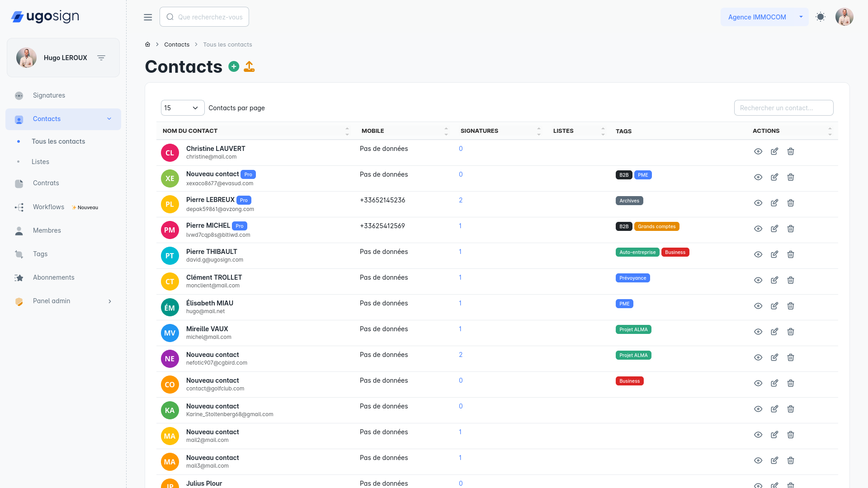Click the green add contact plus icon
868x488 pixels.
pos(234,67)
